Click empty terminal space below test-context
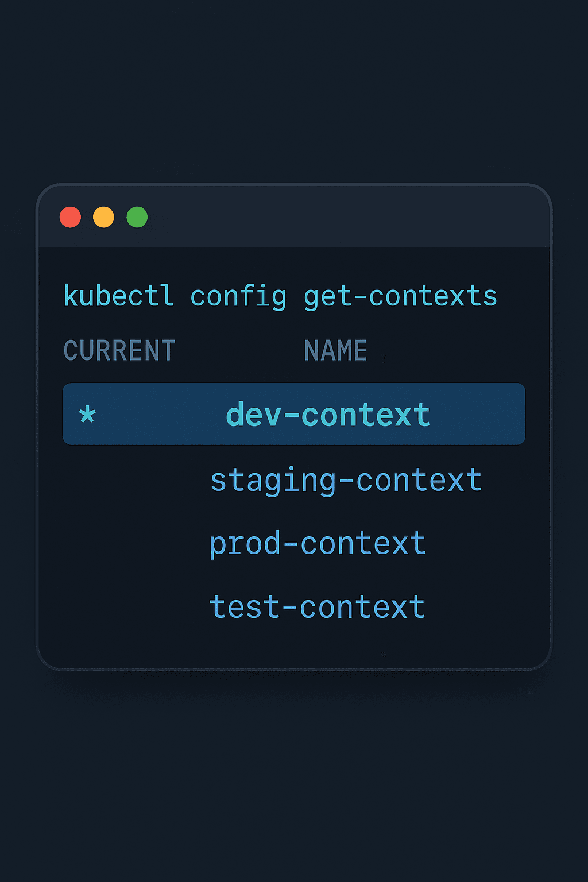The image size is (588, 882). click(x=294, y=646)
